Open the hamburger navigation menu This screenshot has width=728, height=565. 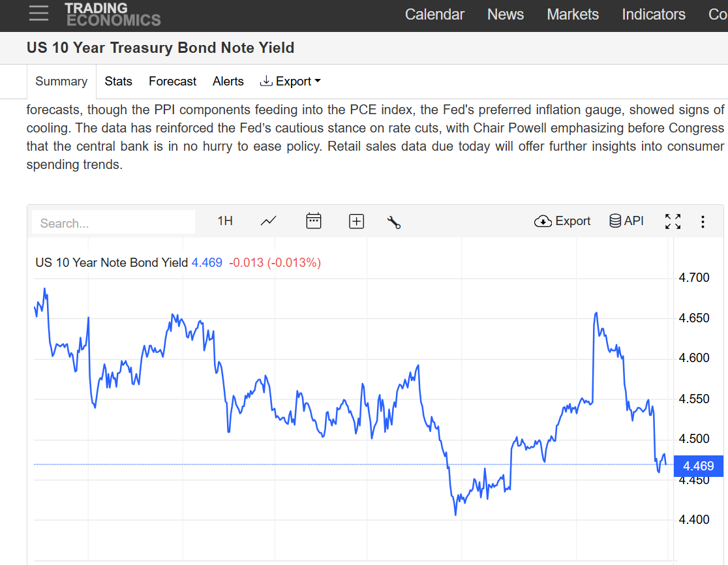[x=38, y=14]
